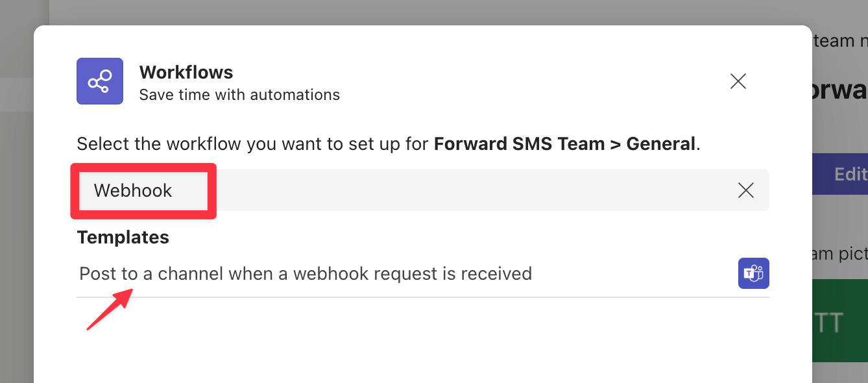Clear the Webhook search text
The height and width of the screenshot is (383, 868).
(746, 190)
